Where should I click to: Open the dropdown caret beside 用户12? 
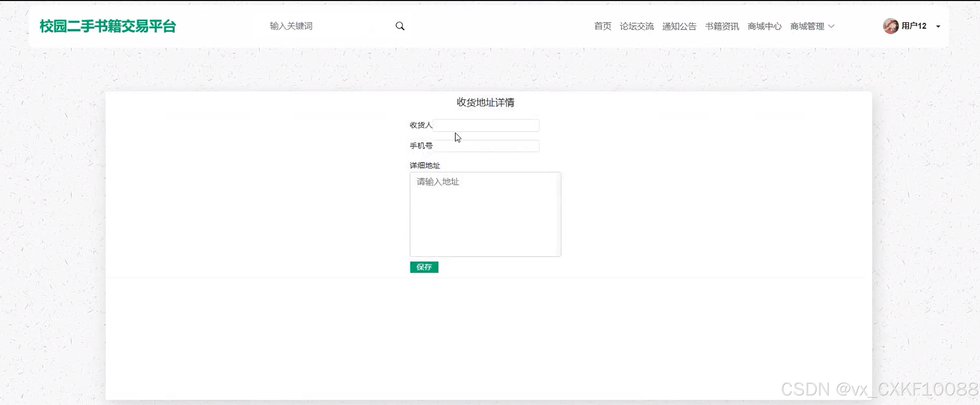pos(938,26)
